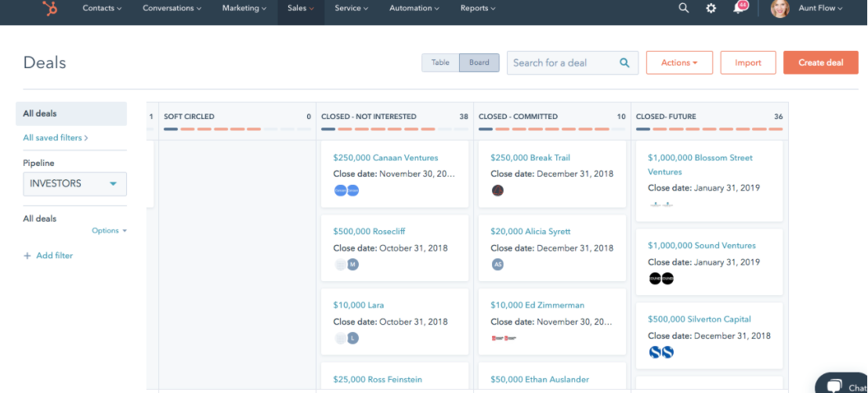Click the Soft Circled stage progress bar
Image resolution: width=868 pixels, height=393 pixels.
237,129
